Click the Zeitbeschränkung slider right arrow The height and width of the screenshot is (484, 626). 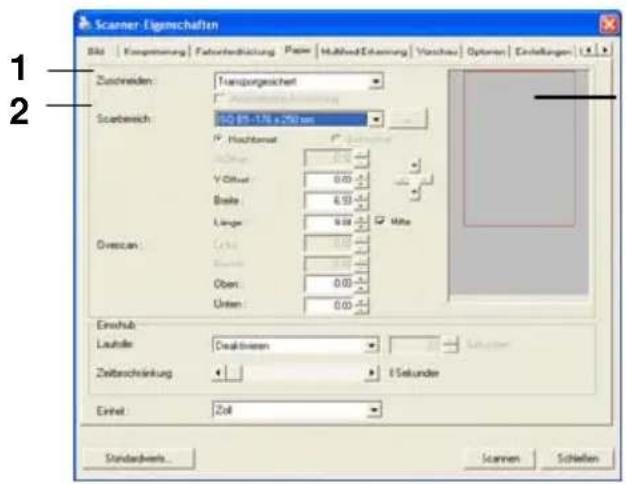tap(371, 373)
